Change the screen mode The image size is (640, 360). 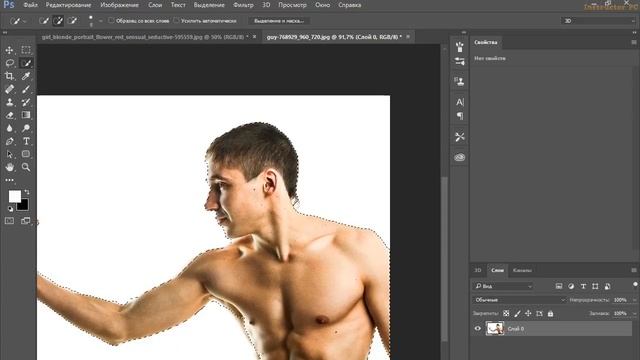pyautogui.click(x=25, y=221)
